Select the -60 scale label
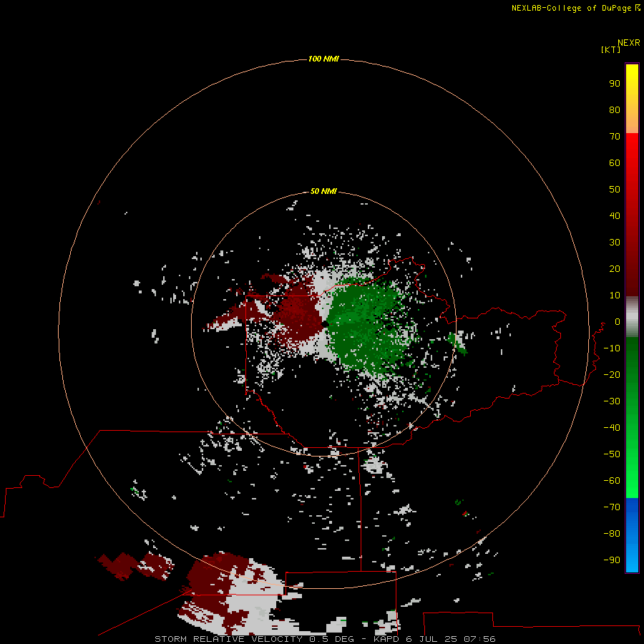This screenshot has width=644, height=644. (612, 481)
